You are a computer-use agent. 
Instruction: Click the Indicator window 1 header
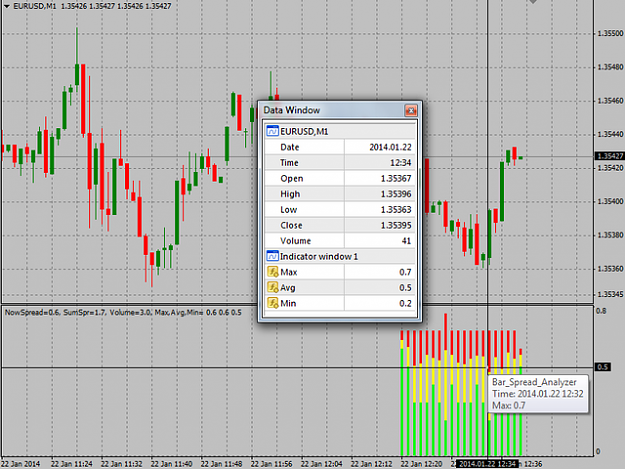click(340, 256)
